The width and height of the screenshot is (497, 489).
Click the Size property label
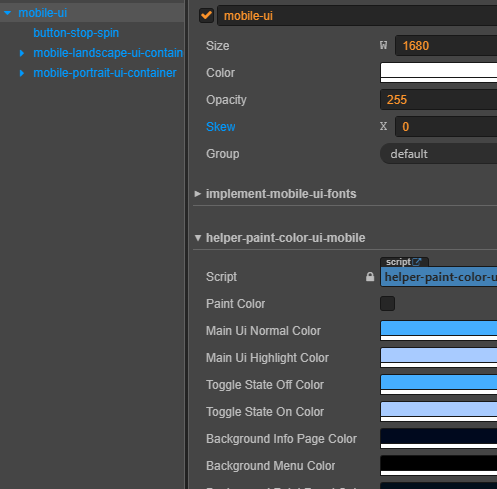point(218,46)
